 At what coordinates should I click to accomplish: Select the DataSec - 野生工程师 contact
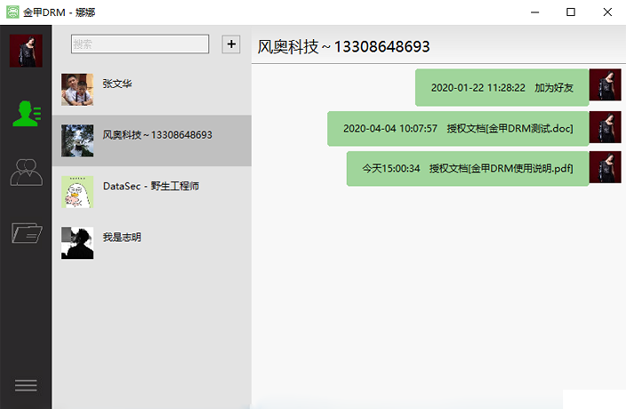(x=150, y=185)
